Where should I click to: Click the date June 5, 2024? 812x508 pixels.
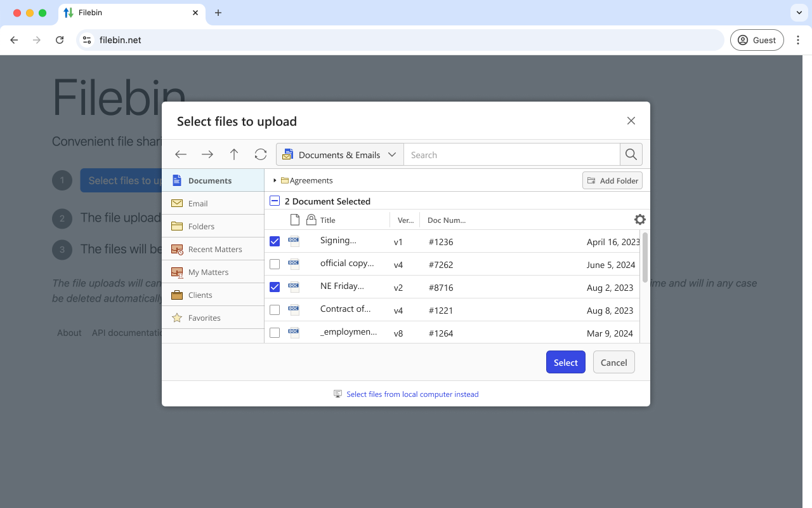(611, 265)
